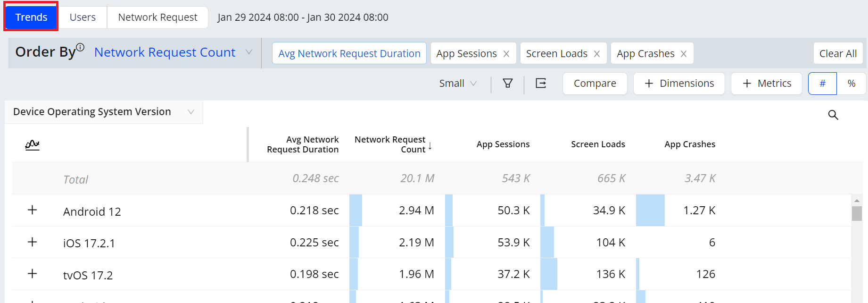Expand the tvOS 17.2 row
This screenshot has width=868, height=303.
[x=32, y=274]
